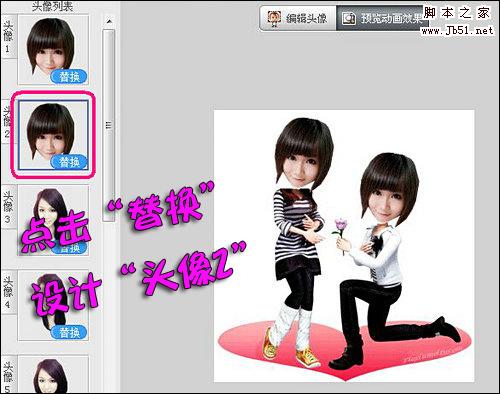The width and height of the screenshot is (500, 394).
Task: Click the 替换 button on avatar 4
Action: [69, 332]
